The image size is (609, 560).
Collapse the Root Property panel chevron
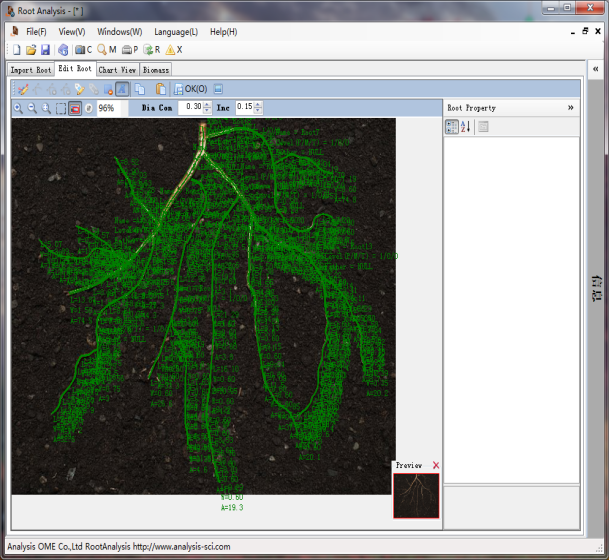tap(571, 107)
